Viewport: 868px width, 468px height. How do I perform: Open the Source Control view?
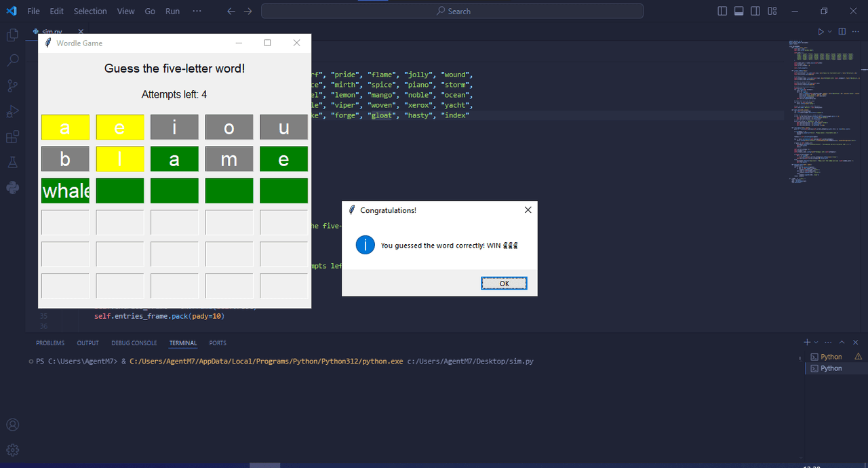tap(12, 86)
